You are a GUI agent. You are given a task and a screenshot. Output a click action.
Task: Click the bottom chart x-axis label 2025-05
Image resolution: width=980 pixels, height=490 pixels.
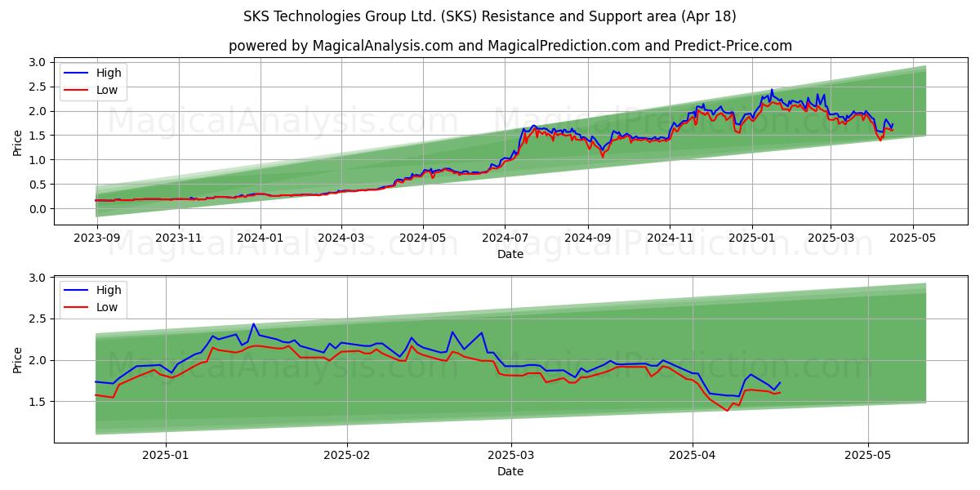(868, 456)
